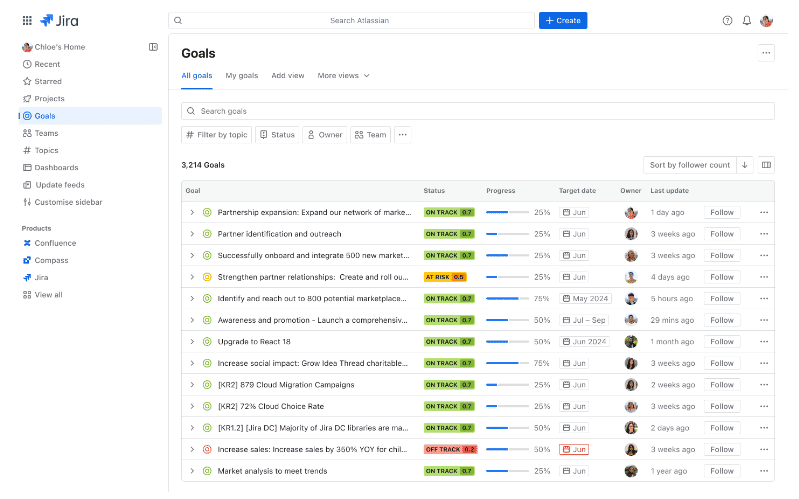
Task: Select Goals in the sidebar
Action: [x=90, y=116]
